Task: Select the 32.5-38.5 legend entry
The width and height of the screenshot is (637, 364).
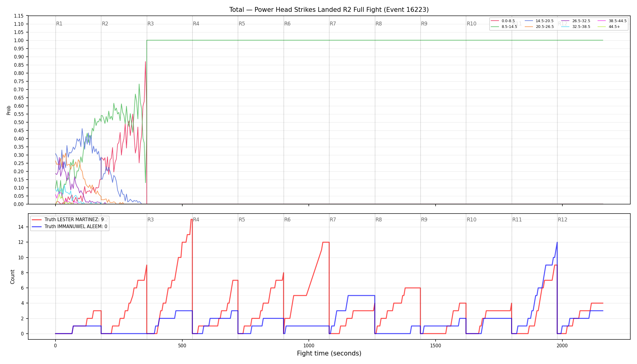Action: (576, 27)
